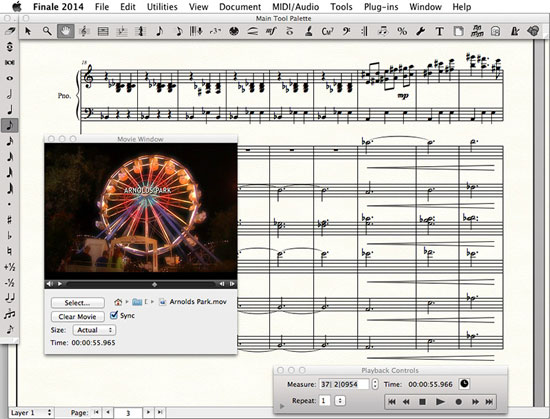This screenshot has width=550, height=419.
Task: Open the movie Size dropdown
Action: click(x=94, y=330)
